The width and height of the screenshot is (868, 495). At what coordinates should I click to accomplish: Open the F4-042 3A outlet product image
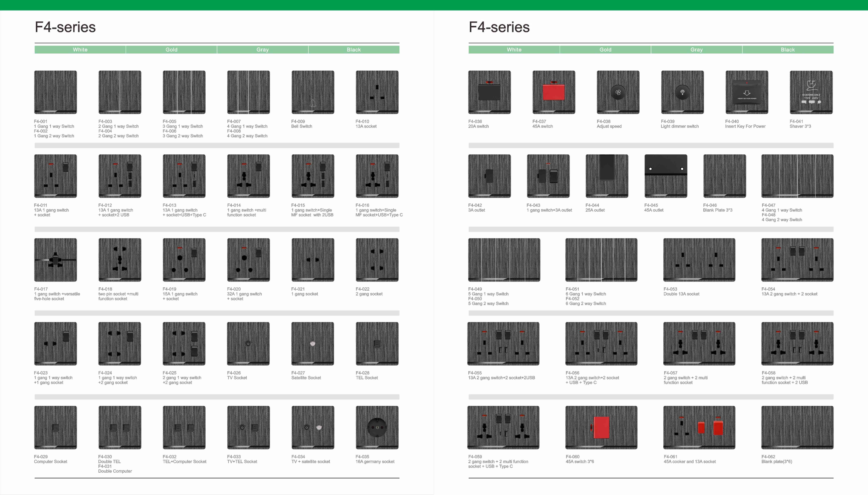point(489,176)
